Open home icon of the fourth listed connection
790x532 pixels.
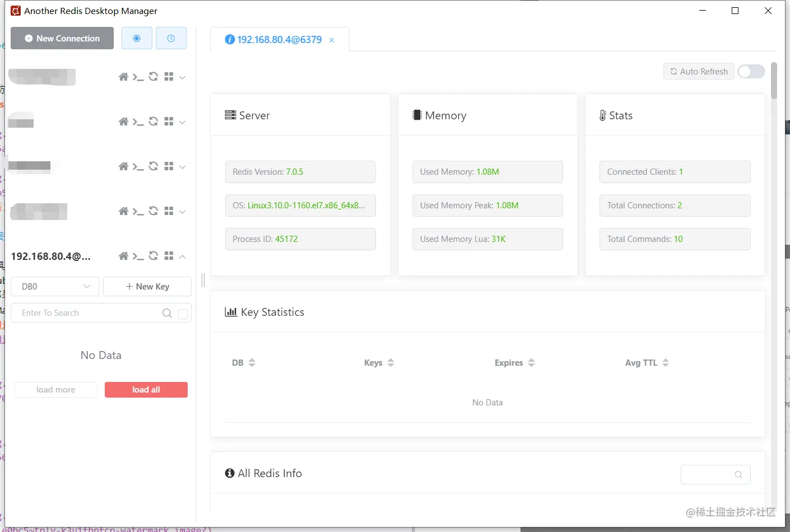coord(123,211)
